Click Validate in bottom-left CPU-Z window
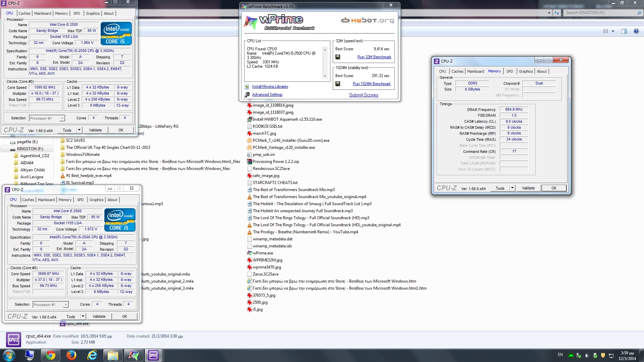 click(99, 316)
